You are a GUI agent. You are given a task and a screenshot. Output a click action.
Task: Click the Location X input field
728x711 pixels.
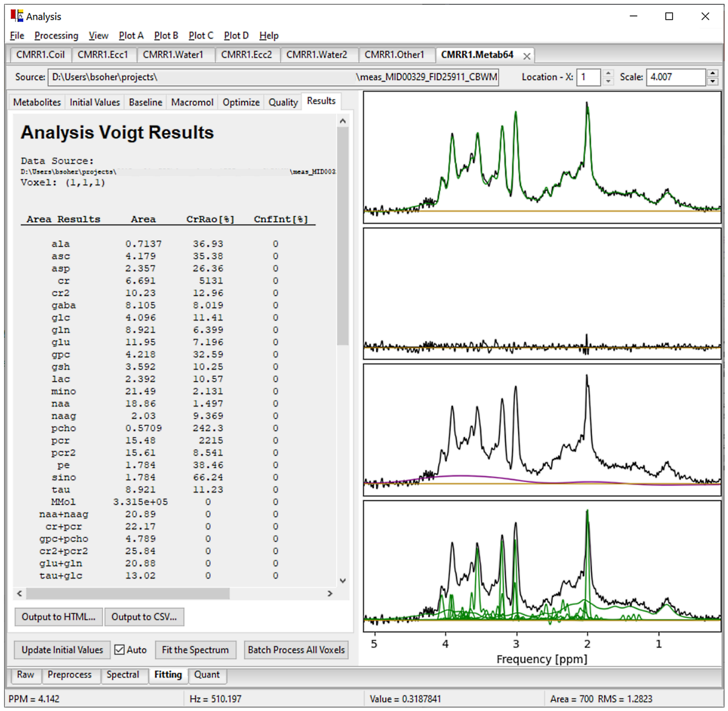pos(588,77)
